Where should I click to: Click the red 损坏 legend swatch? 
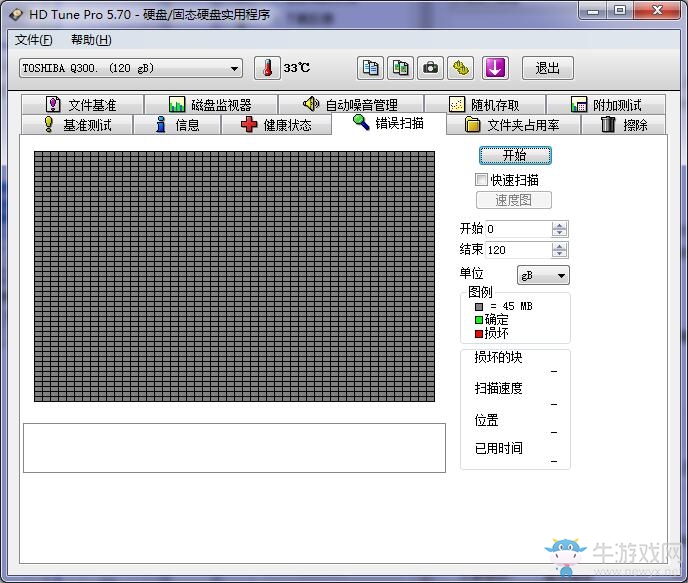pyautogui.click(x=479, y=334)
